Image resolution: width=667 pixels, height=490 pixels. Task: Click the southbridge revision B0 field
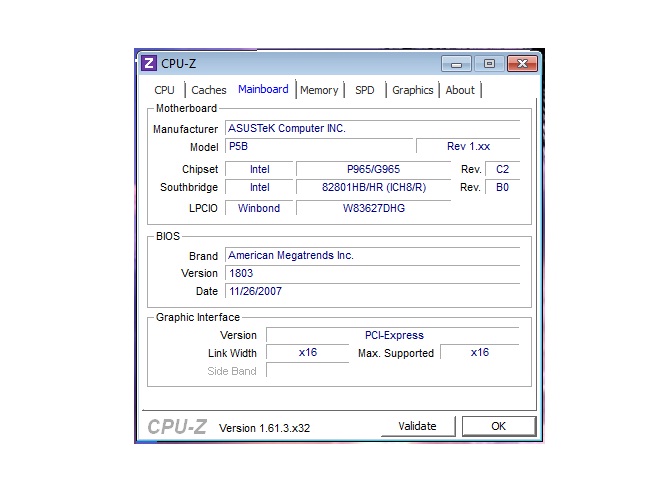pos(502,187)
